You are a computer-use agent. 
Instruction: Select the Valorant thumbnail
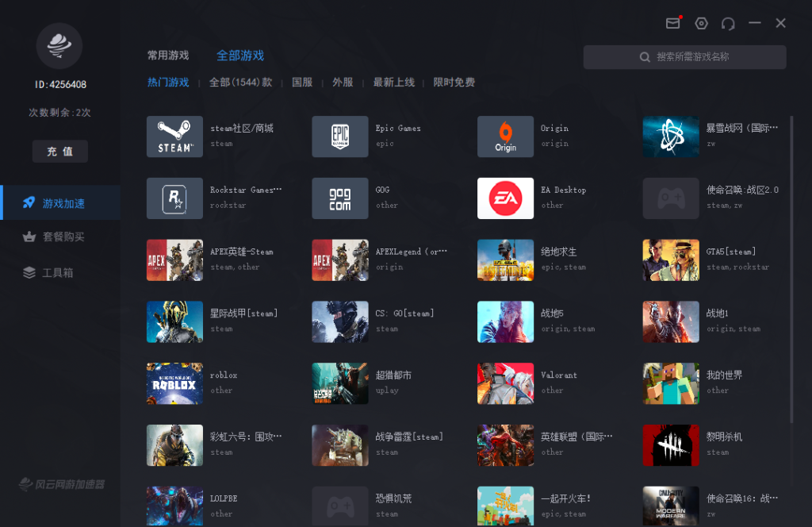coord(505,383)
